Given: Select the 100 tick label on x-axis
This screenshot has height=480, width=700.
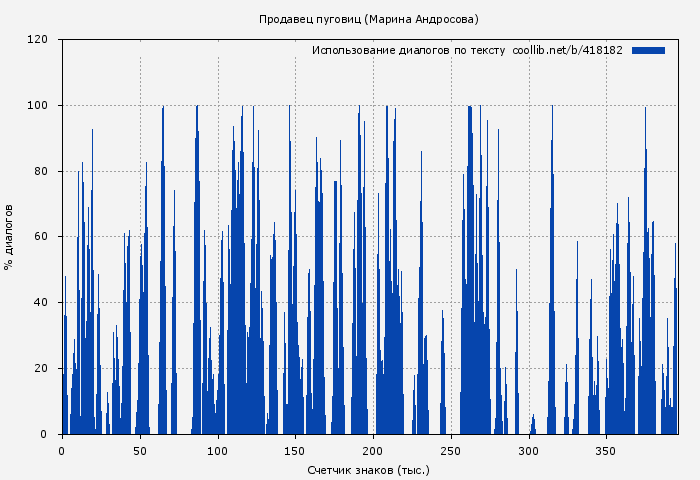Looking at the screenshot, I should (x=218, y=451).
